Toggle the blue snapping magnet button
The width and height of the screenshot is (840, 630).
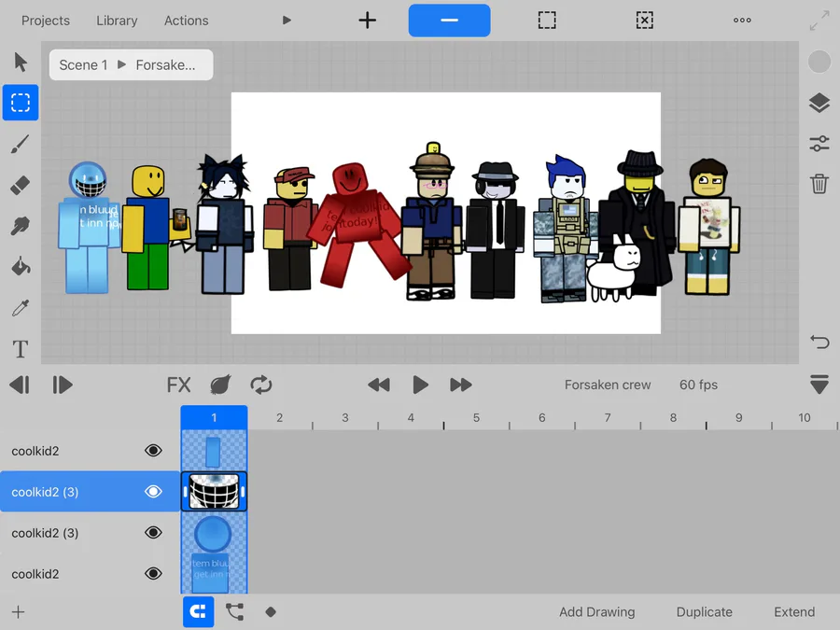coord(198,611)
